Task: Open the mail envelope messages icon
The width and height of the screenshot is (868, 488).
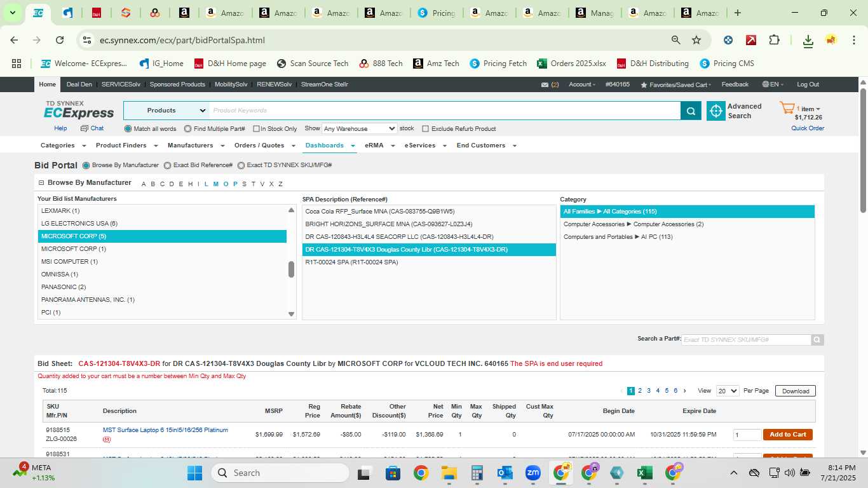Action: 545,85
